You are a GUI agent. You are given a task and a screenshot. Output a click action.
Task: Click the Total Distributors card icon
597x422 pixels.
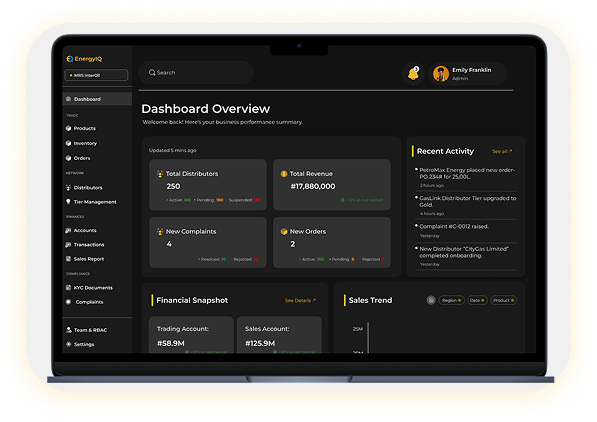click(160, 174)
